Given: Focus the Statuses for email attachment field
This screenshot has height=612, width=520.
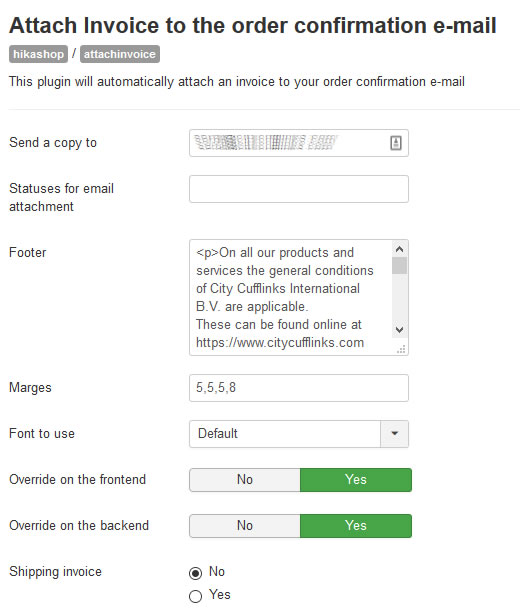Looking at the screenshot, I should [299, 189].
